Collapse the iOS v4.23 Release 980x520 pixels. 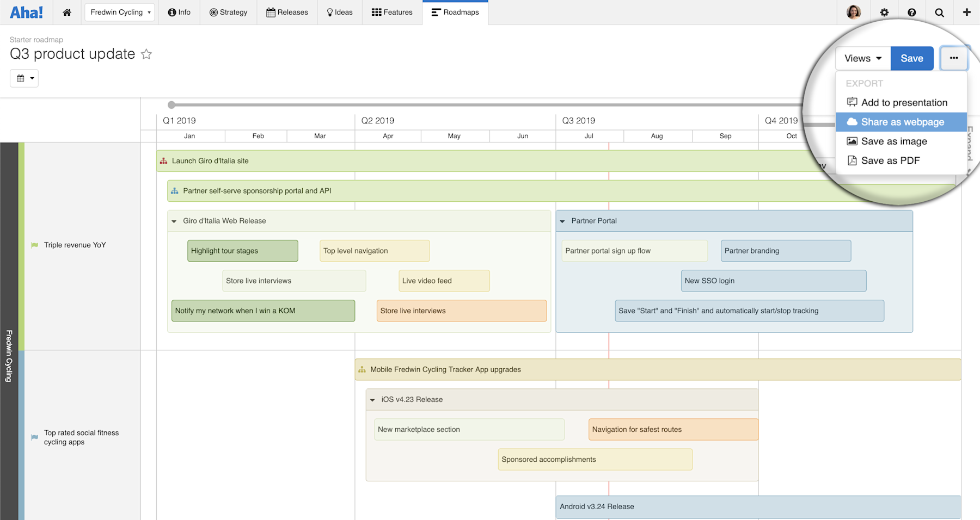[x=372, y=399]
